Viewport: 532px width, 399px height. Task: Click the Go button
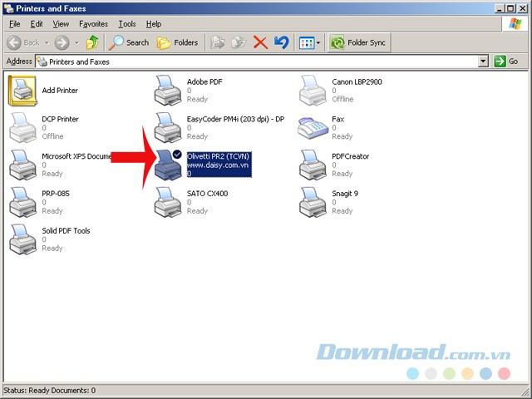point(506,62)
